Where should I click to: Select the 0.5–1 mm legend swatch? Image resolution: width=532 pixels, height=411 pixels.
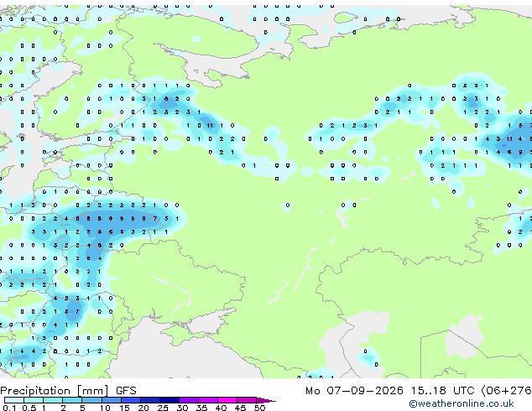pos(34,400)
